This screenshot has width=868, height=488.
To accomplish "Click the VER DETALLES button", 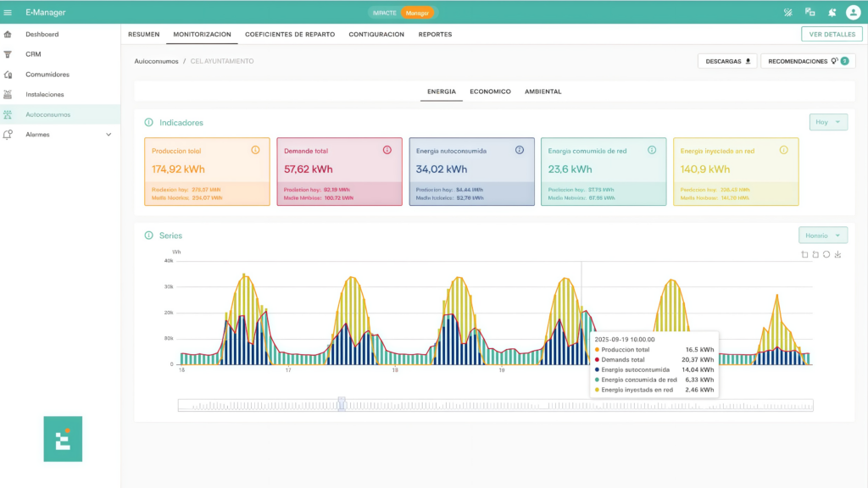I will click(x=832, y=34).
